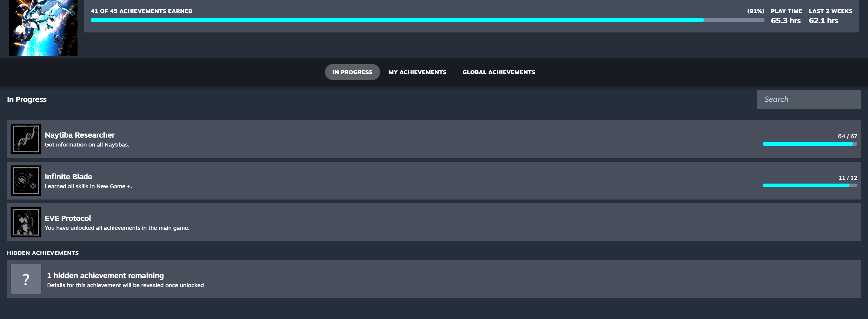Switch to My Achievements tab
Image resolution: width=868 pixels, height=319 pixels.
click(417, 72)
